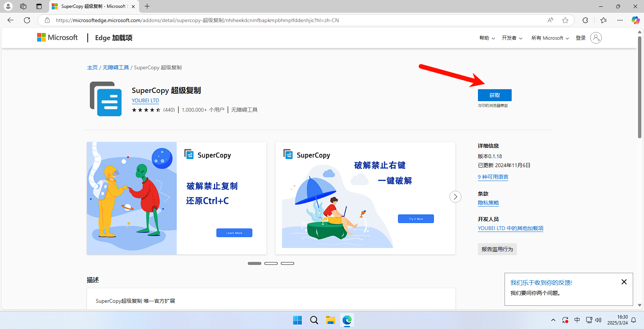
Task: Click the Microsoft logo
Action: 57,37
